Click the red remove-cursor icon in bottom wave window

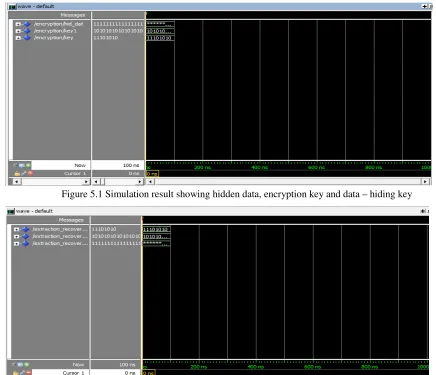[x=28, y=373]
